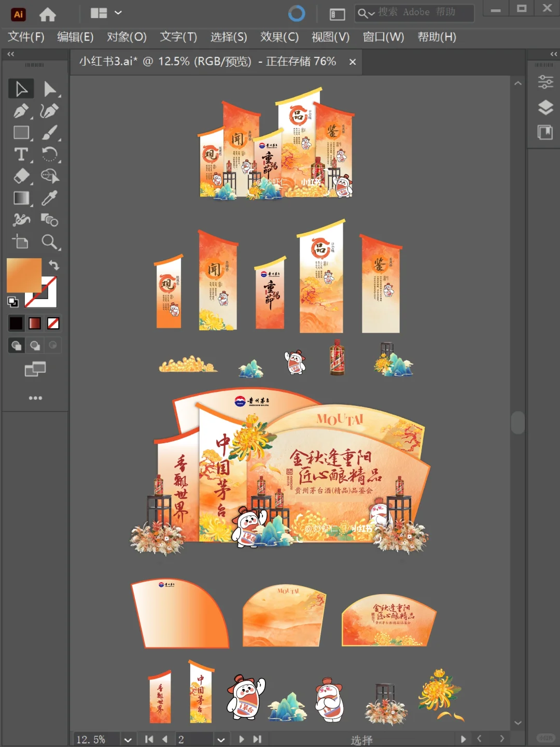560x747 pixels.
Task: Select the Width/Warp tool
Action: [21, 220]
